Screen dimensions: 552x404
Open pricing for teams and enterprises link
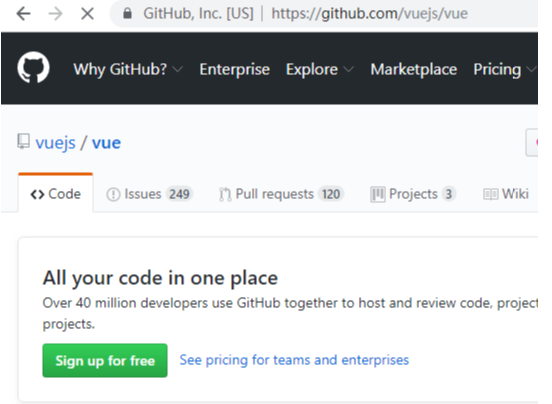[294, 360]
